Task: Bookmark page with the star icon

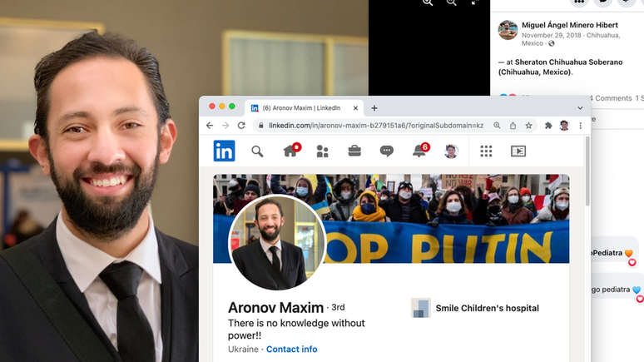Action: tap(528, 126)
